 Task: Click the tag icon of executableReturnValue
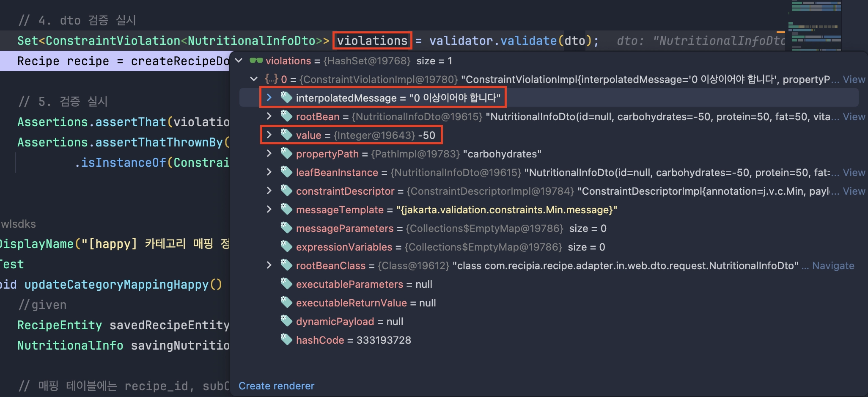pos(287,303)
